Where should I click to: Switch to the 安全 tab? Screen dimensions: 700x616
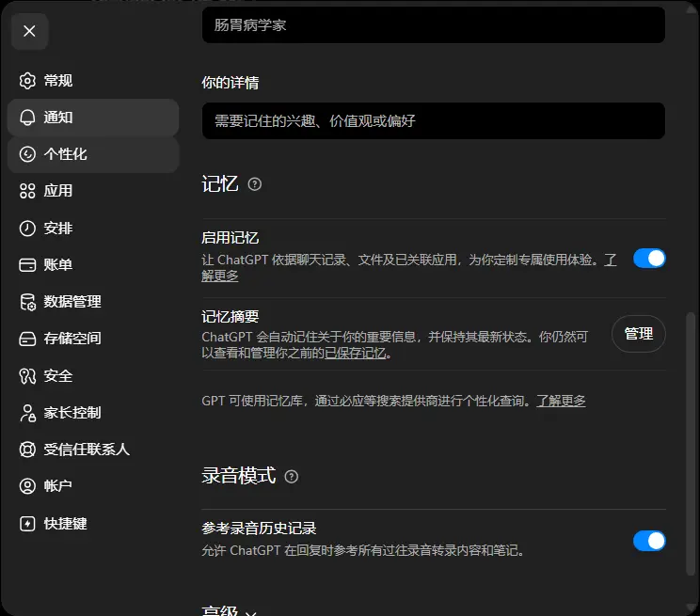93,376
